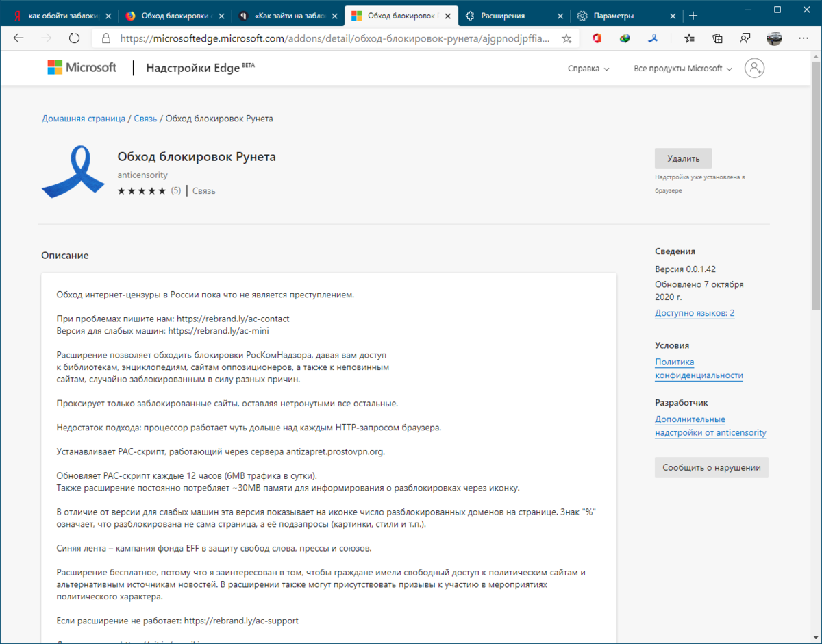
Task: Sign in using the account circle on the page
Action: [x=754, y=68]
